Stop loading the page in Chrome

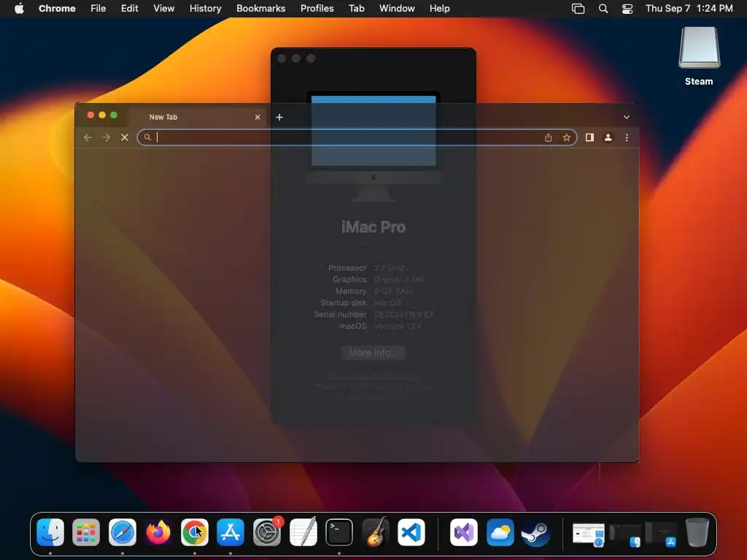click(124, 138)
